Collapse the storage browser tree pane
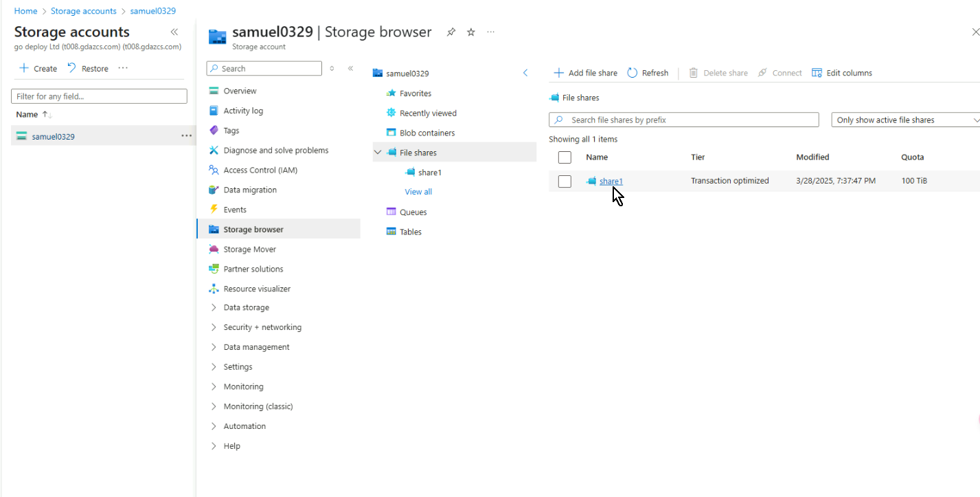The image size is (980, 497). pyautogui.click(x=525, y=73)
